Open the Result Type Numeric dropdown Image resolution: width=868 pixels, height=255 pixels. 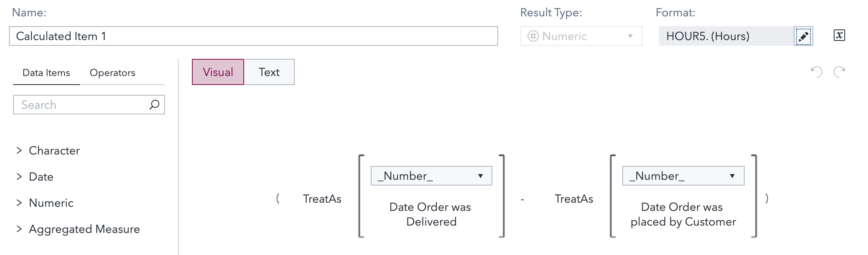[x=581, y=36]
